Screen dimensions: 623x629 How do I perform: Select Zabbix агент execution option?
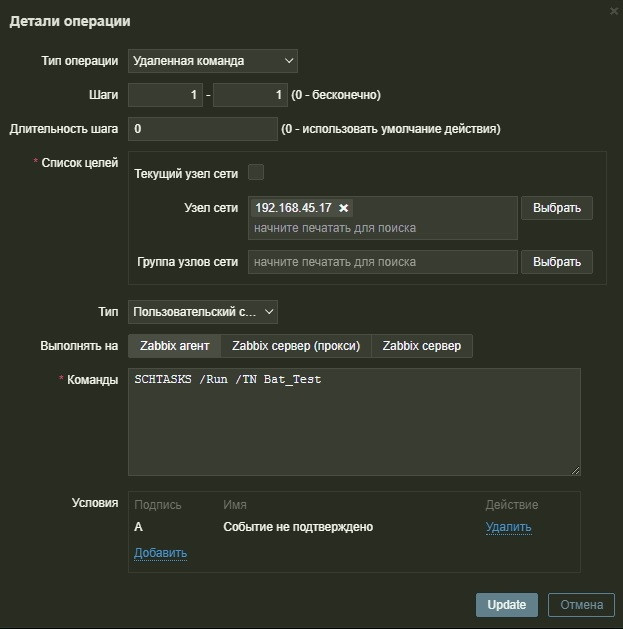(x=174, y=346)
